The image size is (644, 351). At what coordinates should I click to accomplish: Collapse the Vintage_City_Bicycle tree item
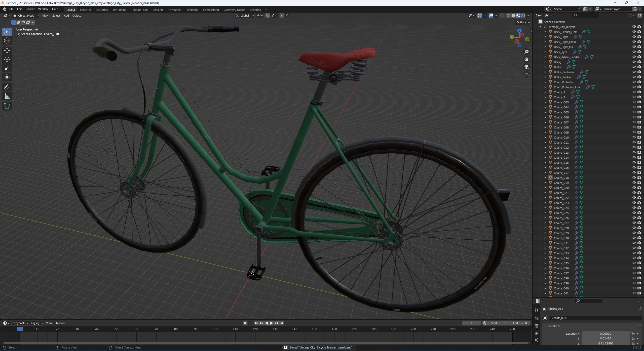coord(540,27)
